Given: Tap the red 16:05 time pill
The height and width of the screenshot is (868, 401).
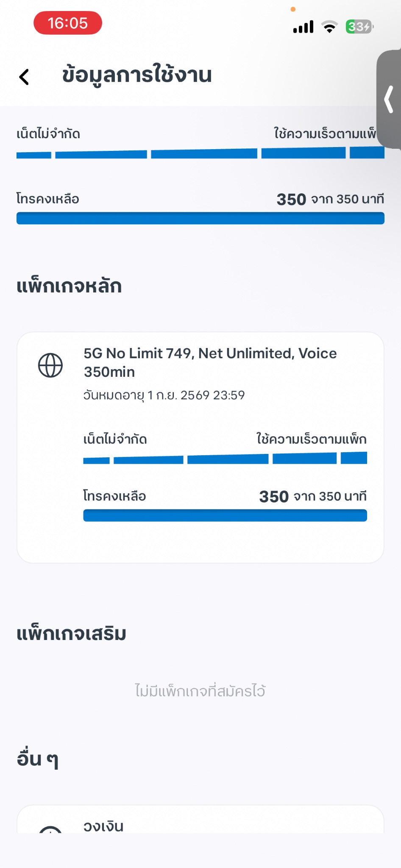Looking at the screenshot, I should [68, 23].
